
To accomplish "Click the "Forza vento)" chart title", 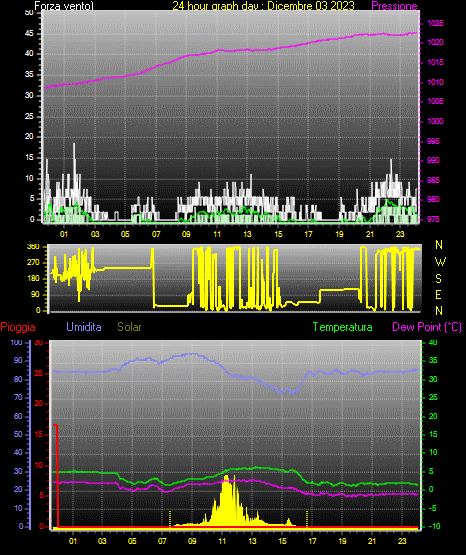I will click(x=64, y=6).
